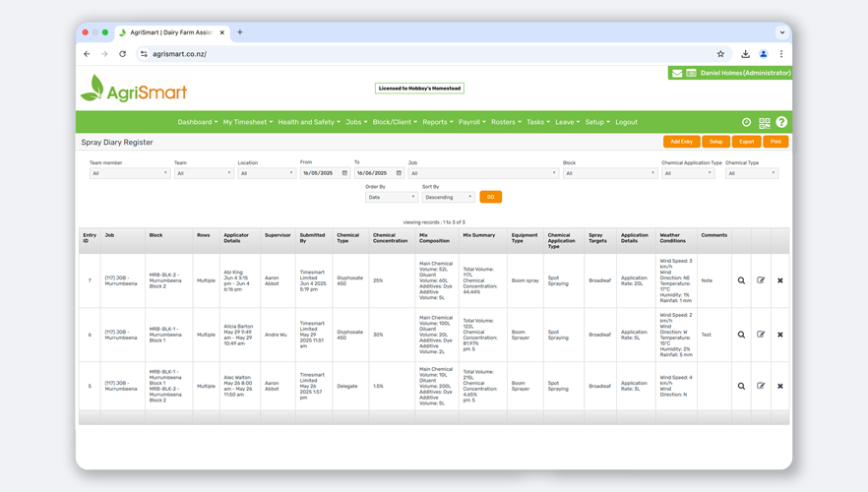Delete spray diary entry 5

coord(780,387)
